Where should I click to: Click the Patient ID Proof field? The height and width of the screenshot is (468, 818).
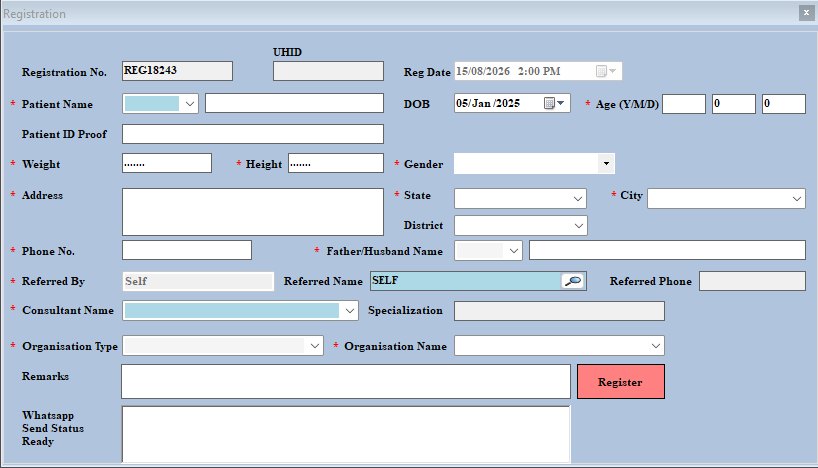253,134
